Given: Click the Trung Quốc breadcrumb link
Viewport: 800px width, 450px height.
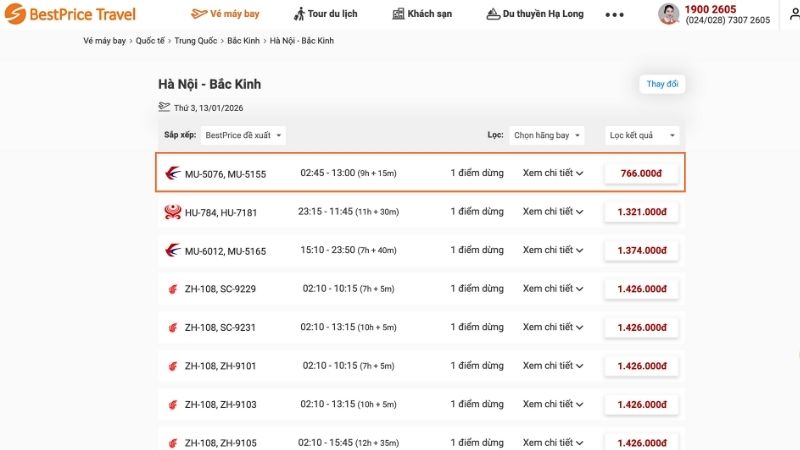Looking at the screenshot, I should 195,41.
